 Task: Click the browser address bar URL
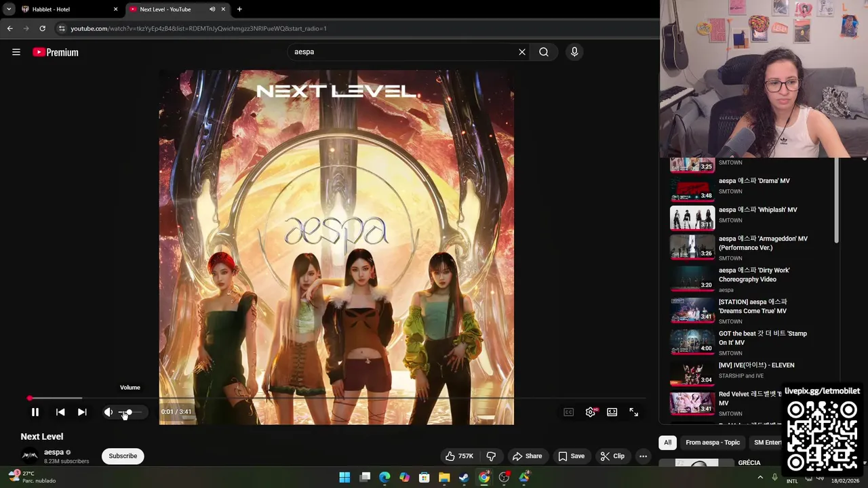click(x=199, y=28)
